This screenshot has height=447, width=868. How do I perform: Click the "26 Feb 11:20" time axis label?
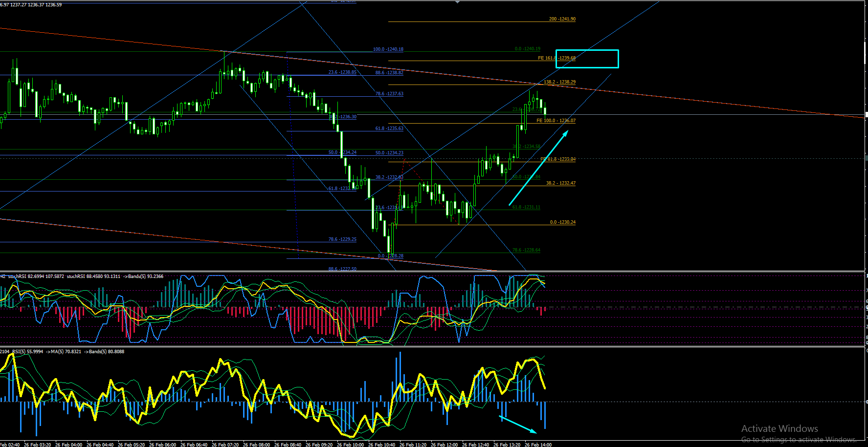[x=413, y=445]
